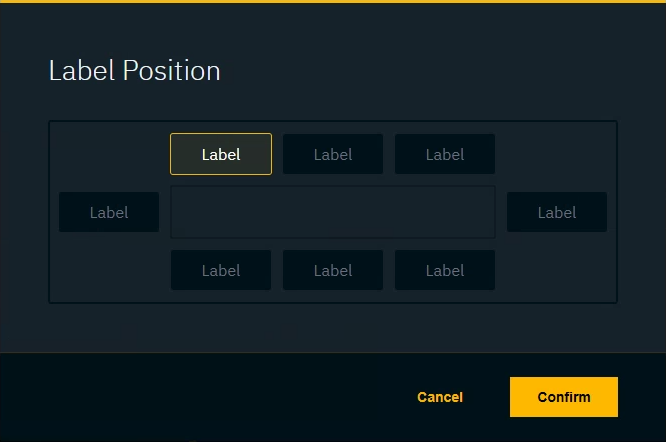This screenshot has height=442, width=666.
Task: Pick the bottom-right label position
Action: (445, 270)
